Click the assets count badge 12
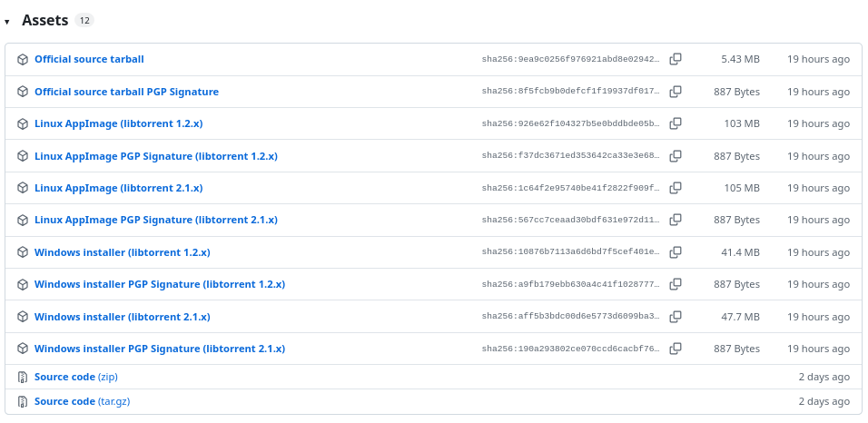The width and height of the screenshot is (868, 423). click(84, 21)
